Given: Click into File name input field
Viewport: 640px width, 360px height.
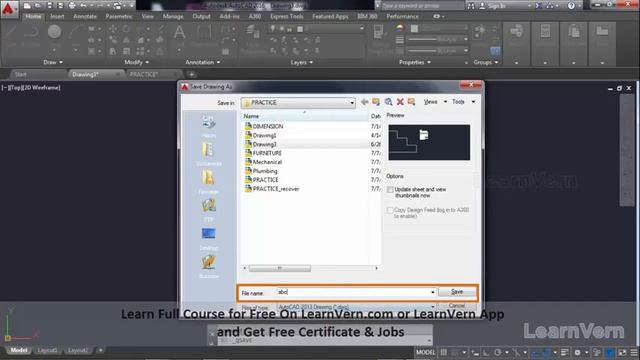Looking at the screenshot, I should click(x=353, y=292).
